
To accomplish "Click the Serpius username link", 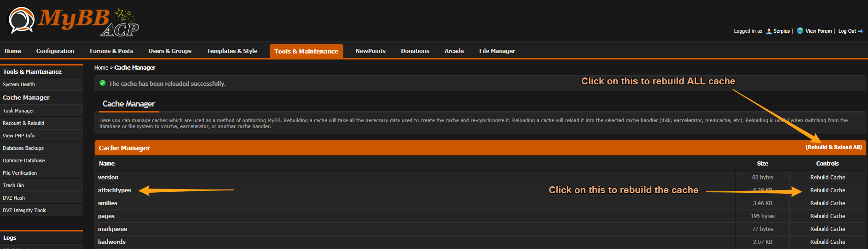I will [x=781, y=31].
